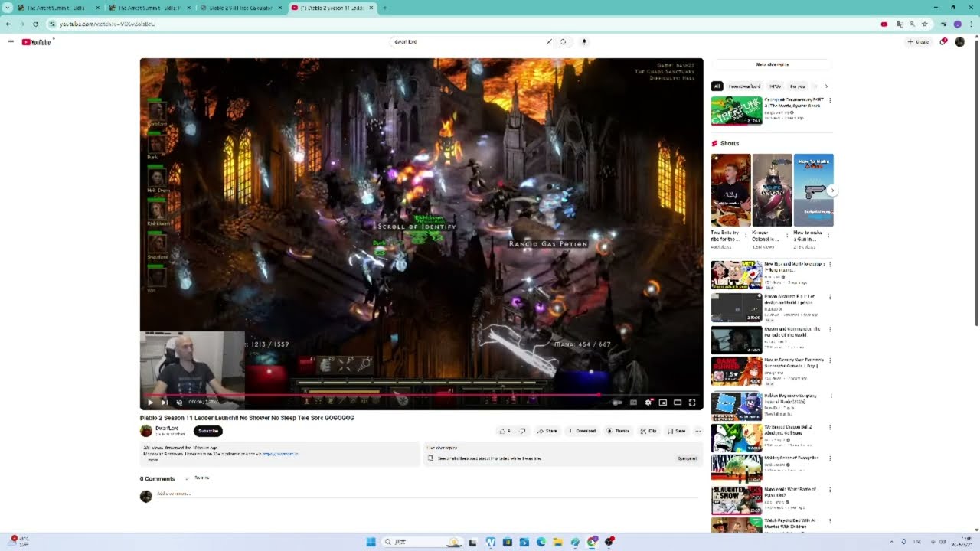The height and width of the screenshot is (551, 980).
Task: Start voice search with microphone icon
Action: [584, 41]
